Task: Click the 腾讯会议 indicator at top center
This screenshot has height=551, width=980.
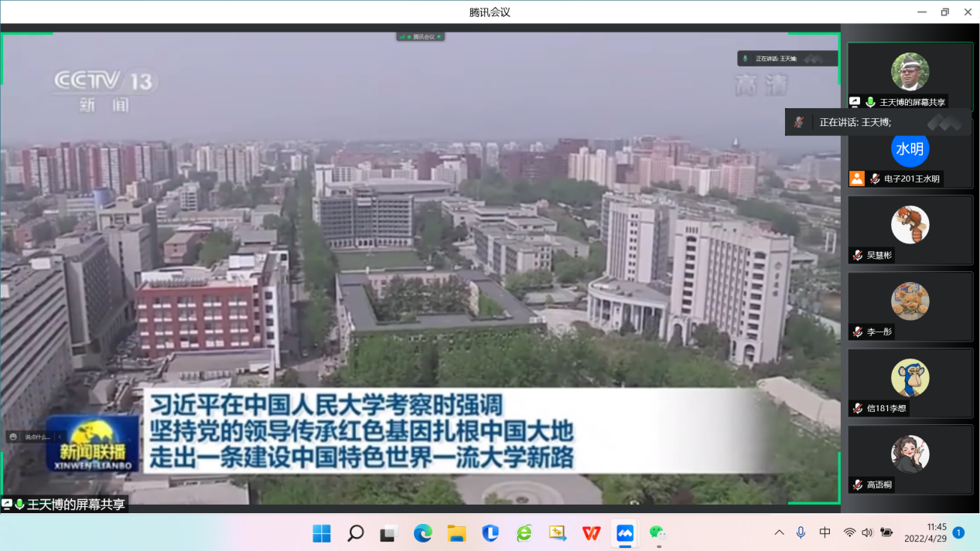Action: click(x=421, y=36)
